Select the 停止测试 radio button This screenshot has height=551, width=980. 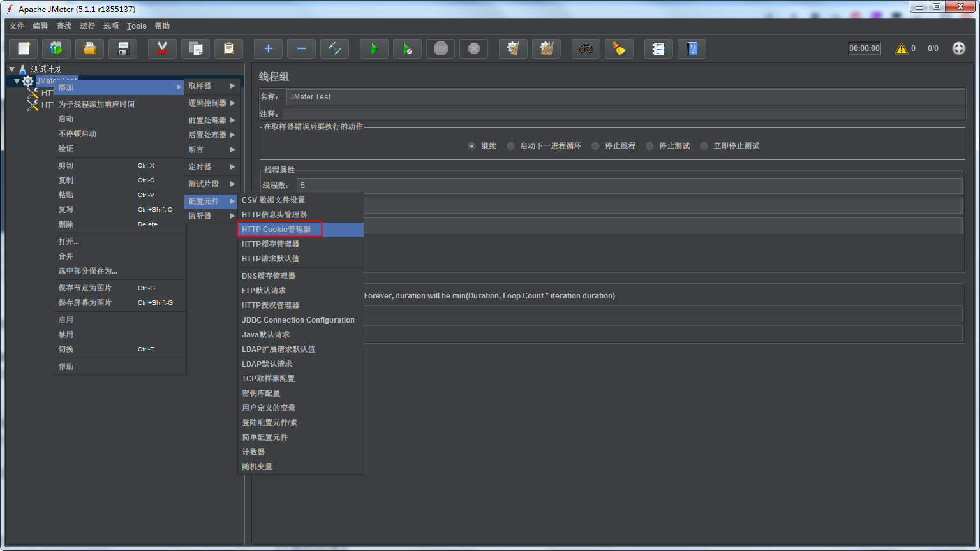650,146
